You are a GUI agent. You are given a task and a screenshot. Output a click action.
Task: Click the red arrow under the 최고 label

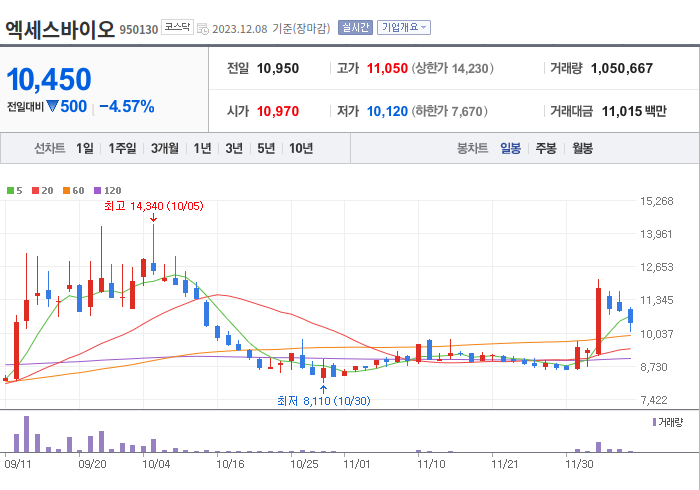154,218
